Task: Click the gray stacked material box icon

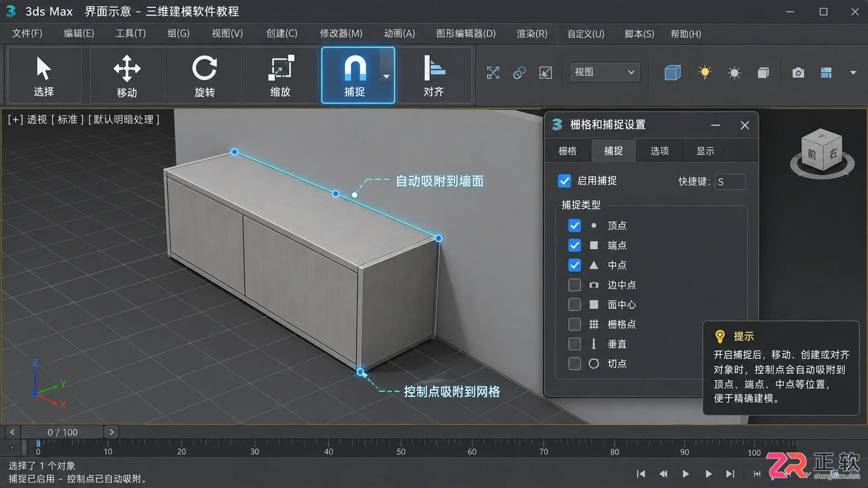Action: tap(763, 73)
